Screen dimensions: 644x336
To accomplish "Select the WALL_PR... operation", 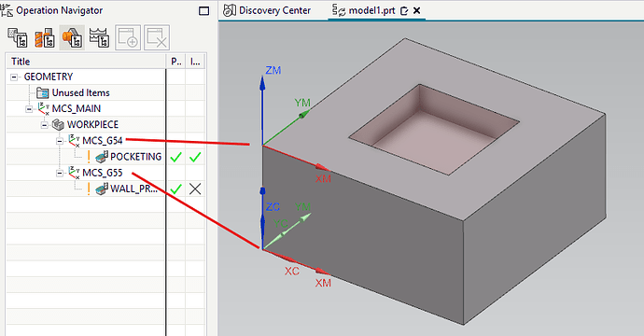I will [x=133, y=189].
